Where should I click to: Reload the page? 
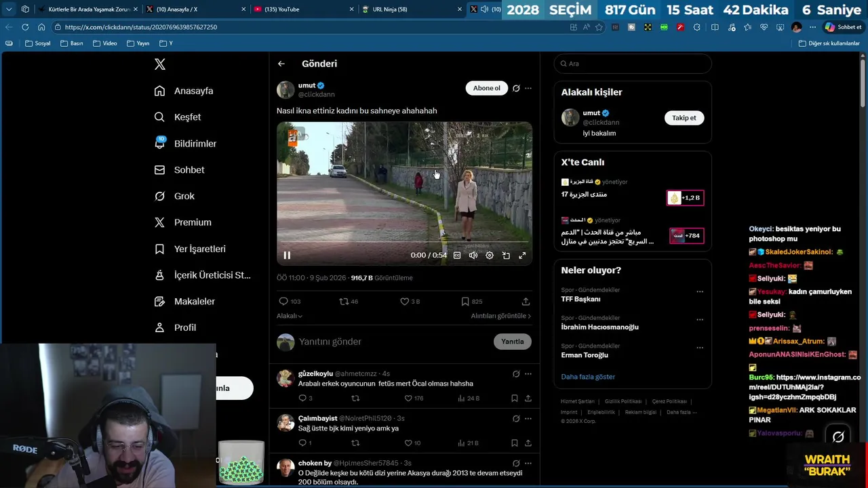25,27
